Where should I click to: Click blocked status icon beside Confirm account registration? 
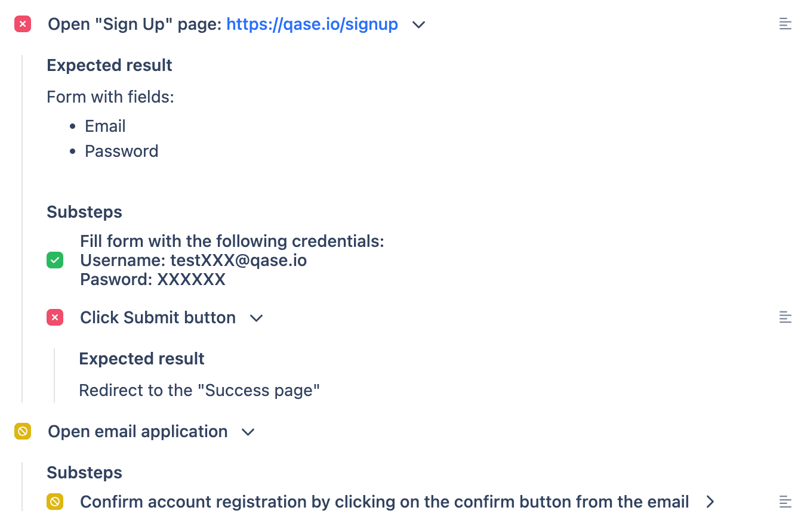click(x=55, y=502)
